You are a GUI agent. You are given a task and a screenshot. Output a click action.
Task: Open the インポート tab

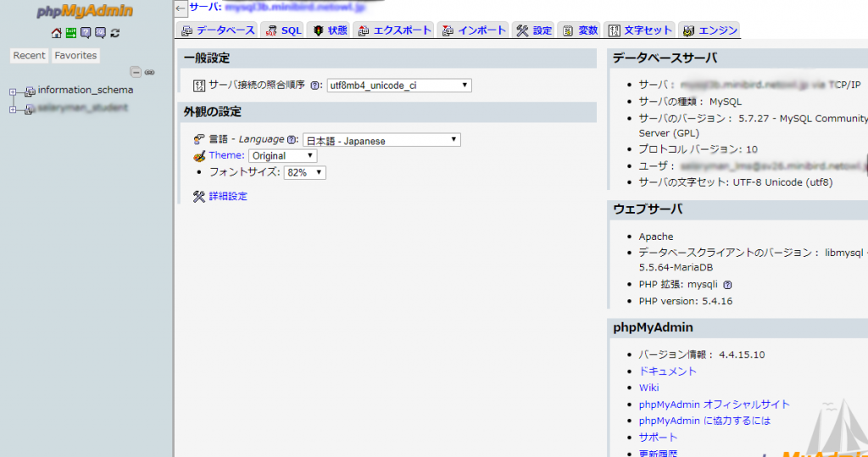pos(475,31)
